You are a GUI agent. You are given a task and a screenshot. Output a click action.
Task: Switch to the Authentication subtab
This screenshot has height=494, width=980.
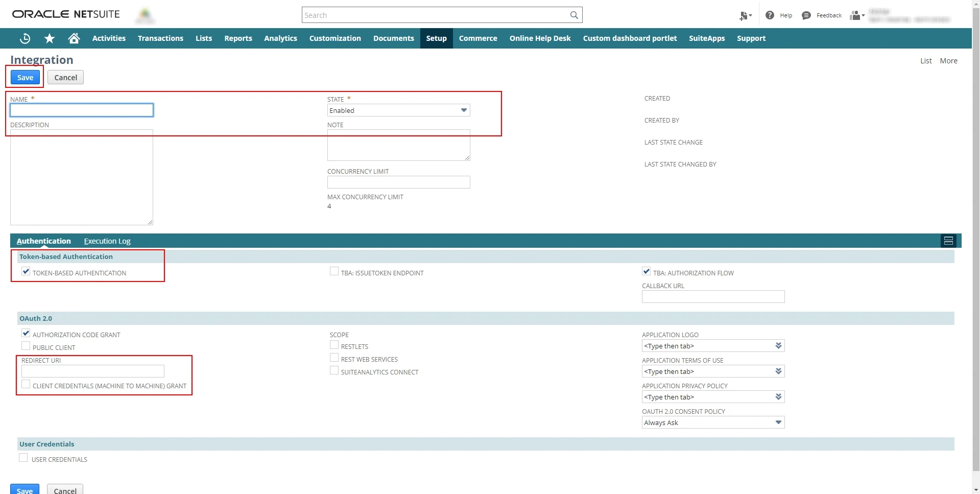click(44, 241)
